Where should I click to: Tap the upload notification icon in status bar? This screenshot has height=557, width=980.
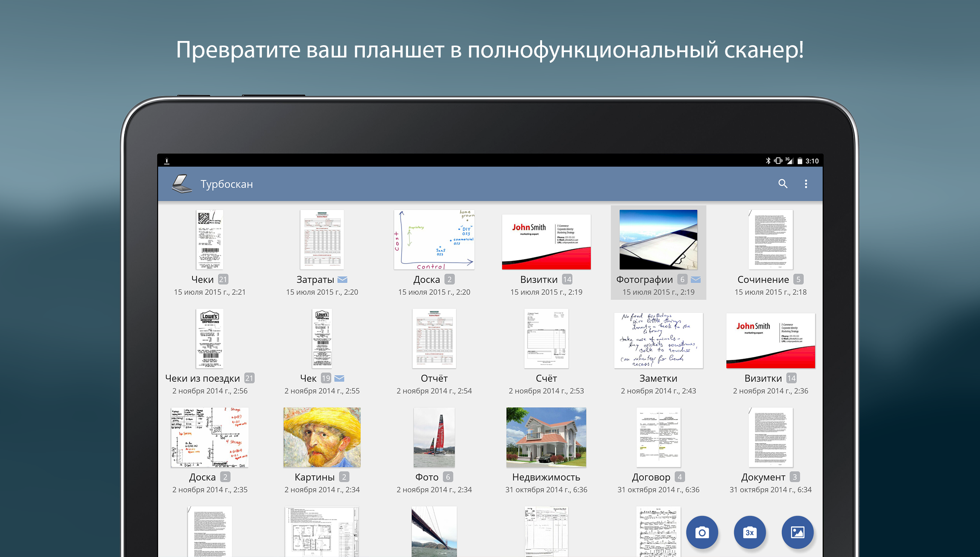(167, 161)
